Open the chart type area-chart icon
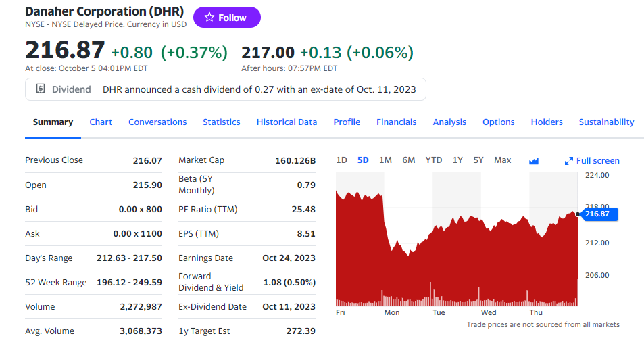644x363 pixels. click(534, 161)
